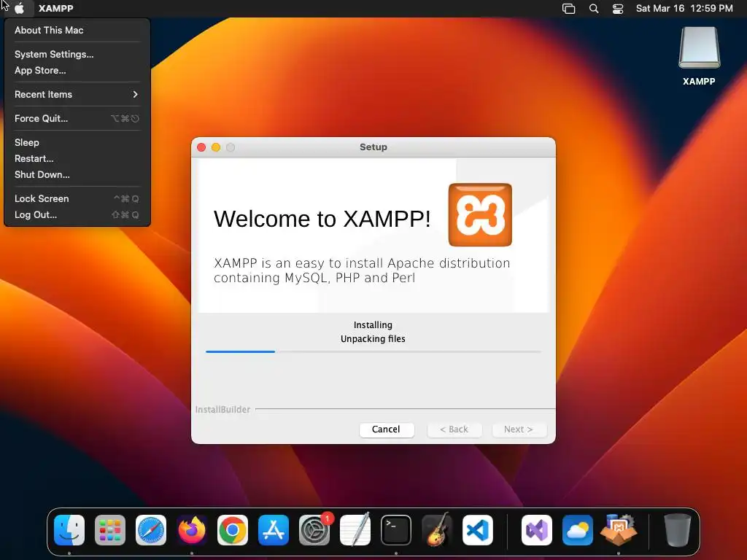Open Spotlight search in menu bar
Viewport: 747px width, 560px height.
tap(594, 8)
